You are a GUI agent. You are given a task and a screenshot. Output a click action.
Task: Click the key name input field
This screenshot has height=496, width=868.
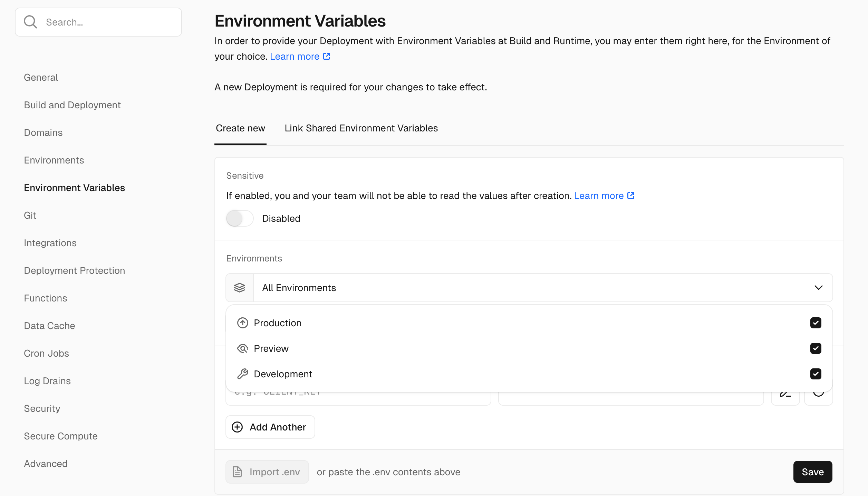click(x=358, y=398)
